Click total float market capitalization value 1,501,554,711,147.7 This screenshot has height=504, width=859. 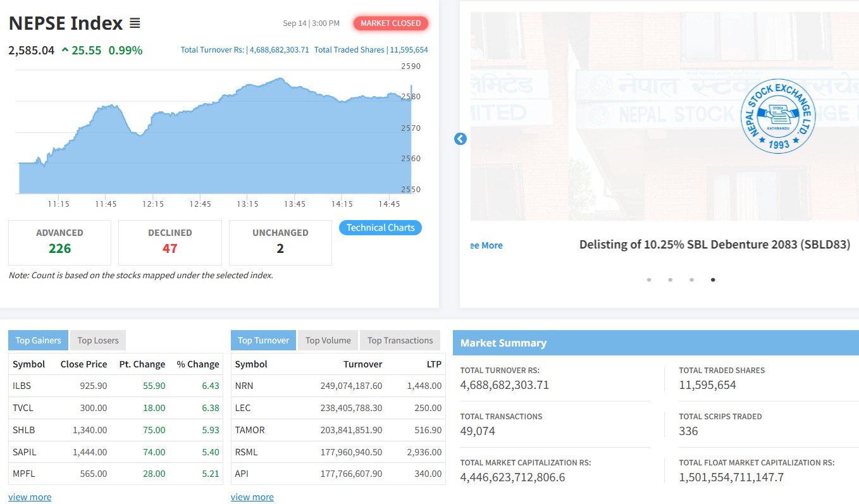point(731,477)
